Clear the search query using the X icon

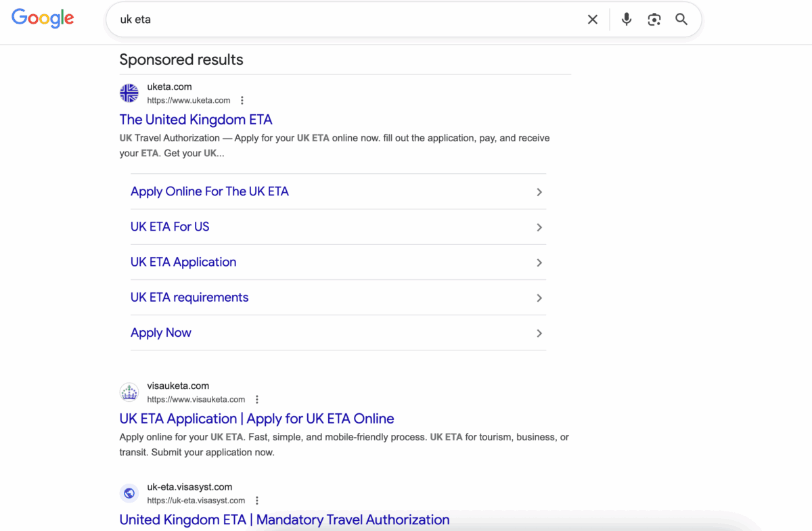pos(592,19)
